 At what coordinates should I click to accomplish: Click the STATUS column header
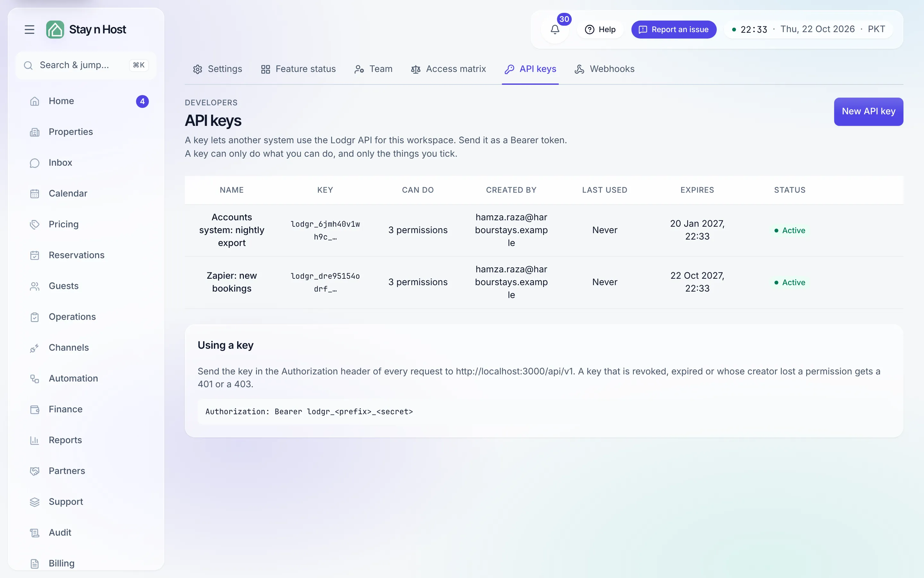[x=790, y=190]
